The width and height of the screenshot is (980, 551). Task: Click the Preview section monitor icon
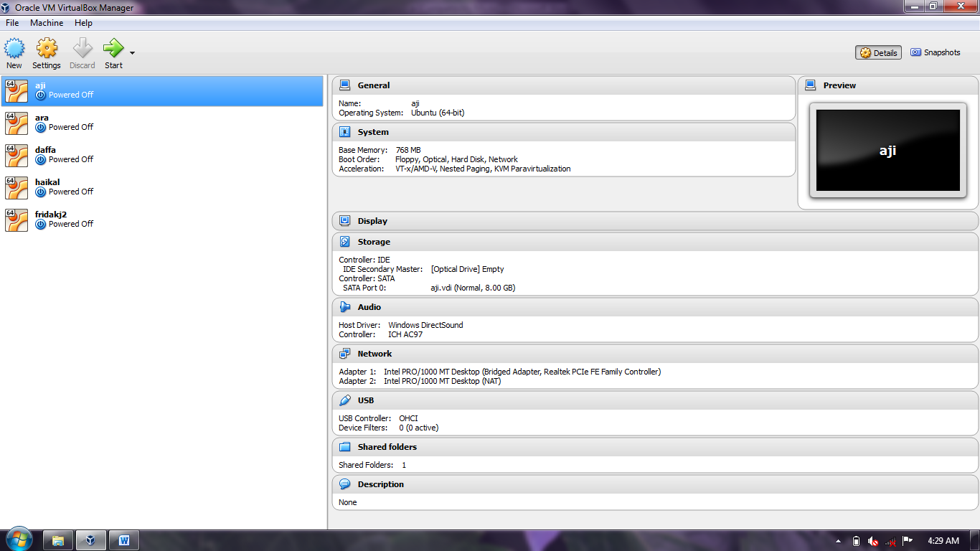click(x=811, y=85)
